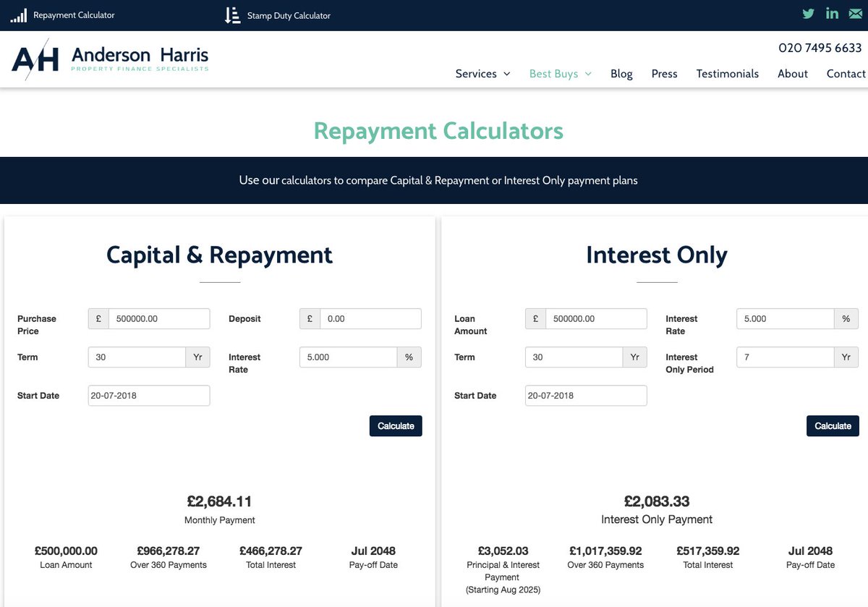Go to the Blog page
The image size is (868, 607).
(621, 74)
